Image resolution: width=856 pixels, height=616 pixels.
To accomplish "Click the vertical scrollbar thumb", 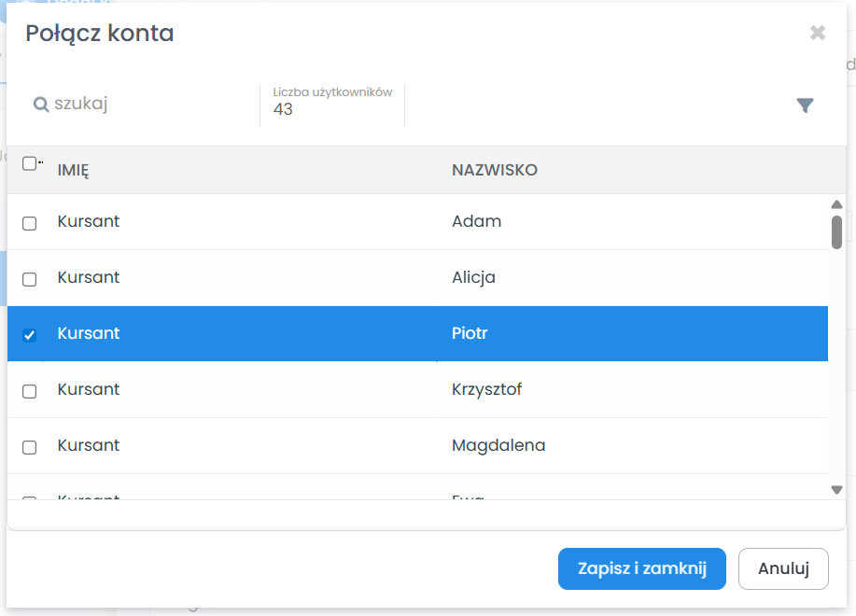I will tap(836, 232).
